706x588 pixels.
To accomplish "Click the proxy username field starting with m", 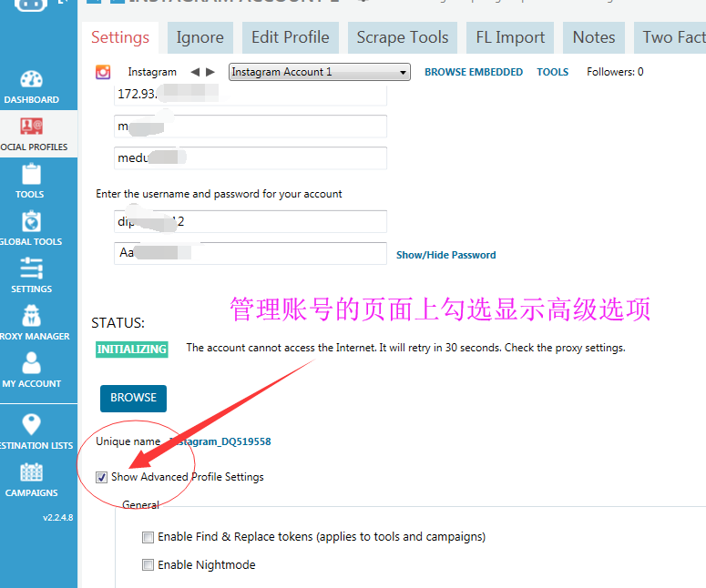I will (x=251, y=127).
